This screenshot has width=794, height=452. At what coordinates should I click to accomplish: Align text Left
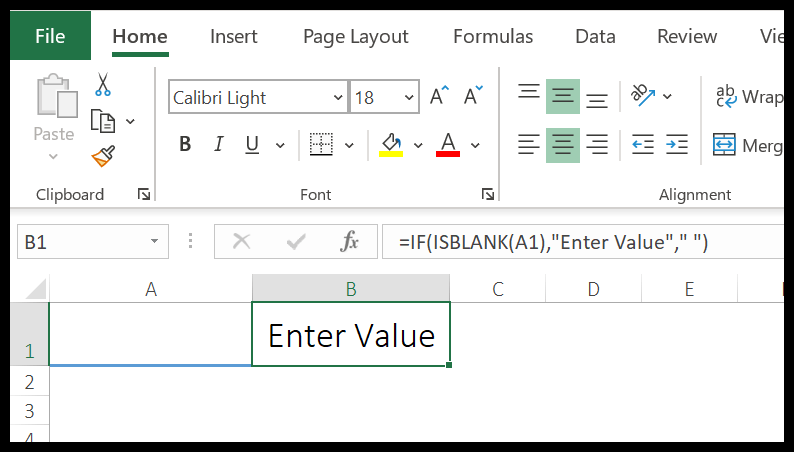pyautogui.click(x=529, y=145)
